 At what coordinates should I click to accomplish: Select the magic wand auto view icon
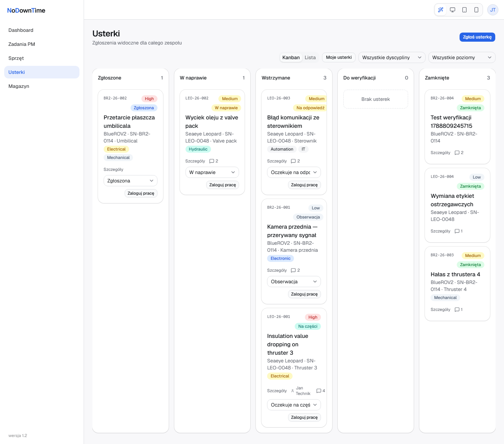[x=441, y=10]
